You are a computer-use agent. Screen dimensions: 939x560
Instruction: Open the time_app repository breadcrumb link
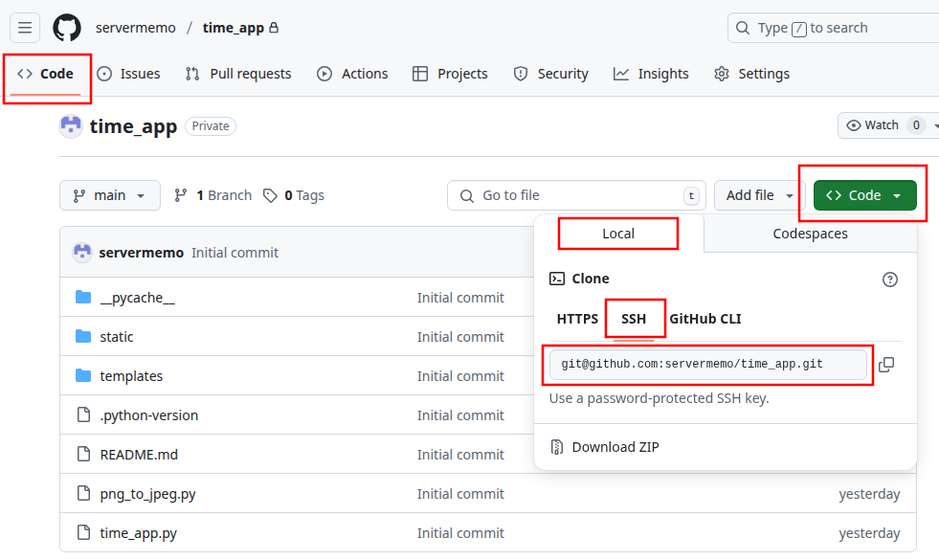pos(233,28)
